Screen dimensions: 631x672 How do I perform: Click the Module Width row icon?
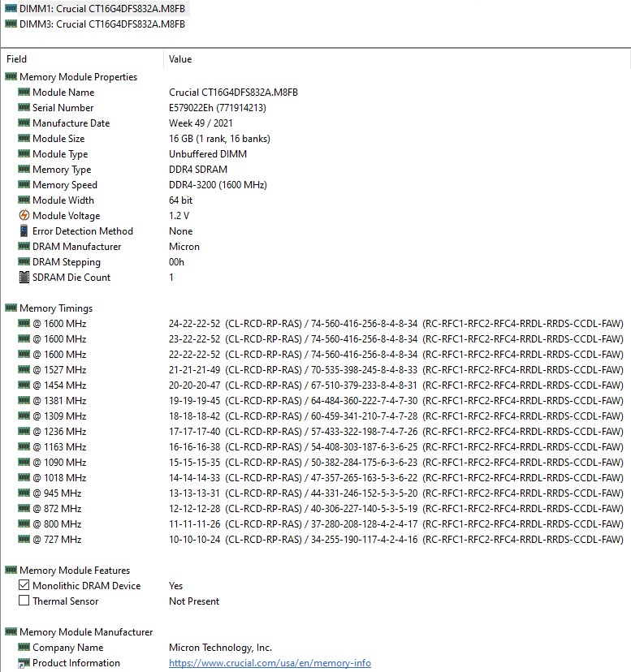[x=24, y=200]
